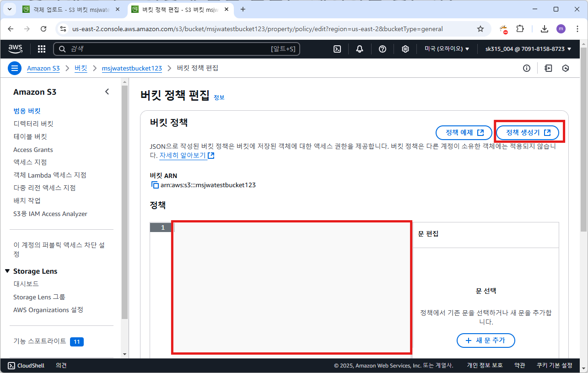This screenshot has width=588, height=373.
Task: Open 다중 리전 액세스 지점
Action: [44, 188]
